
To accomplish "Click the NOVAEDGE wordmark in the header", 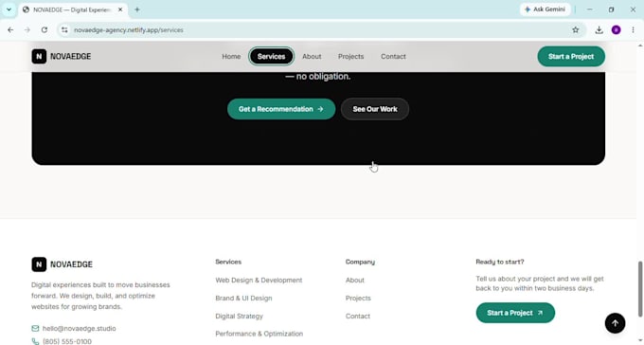I will coord(71,56).
